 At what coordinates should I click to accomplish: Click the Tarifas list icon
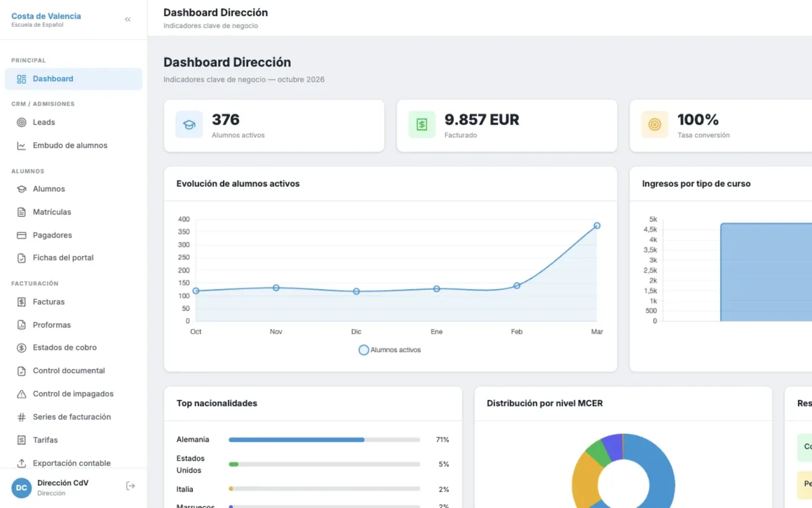coord(21,440)
